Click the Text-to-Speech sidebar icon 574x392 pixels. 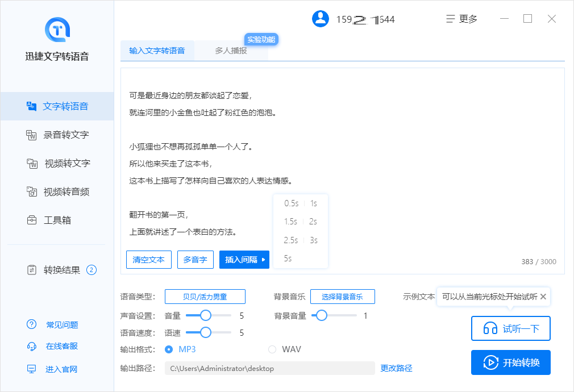(x=32, y=106)
